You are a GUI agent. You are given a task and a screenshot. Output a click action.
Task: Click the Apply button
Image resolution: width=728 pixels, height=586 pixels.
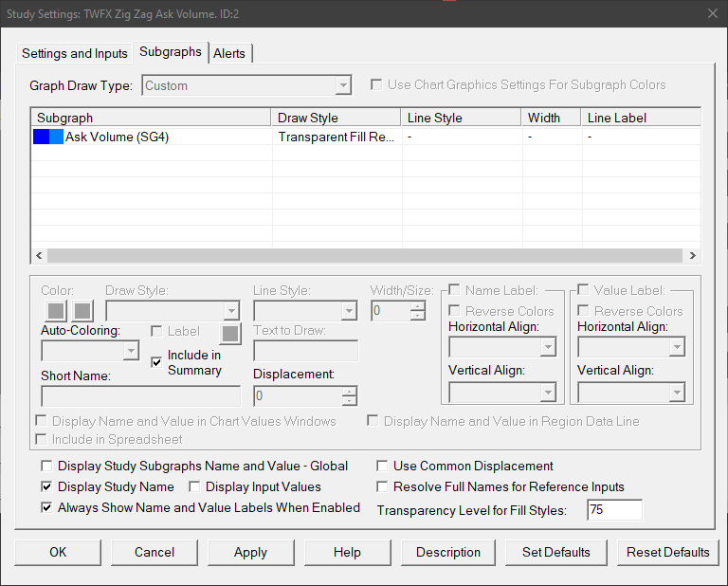tap(250, 552)
